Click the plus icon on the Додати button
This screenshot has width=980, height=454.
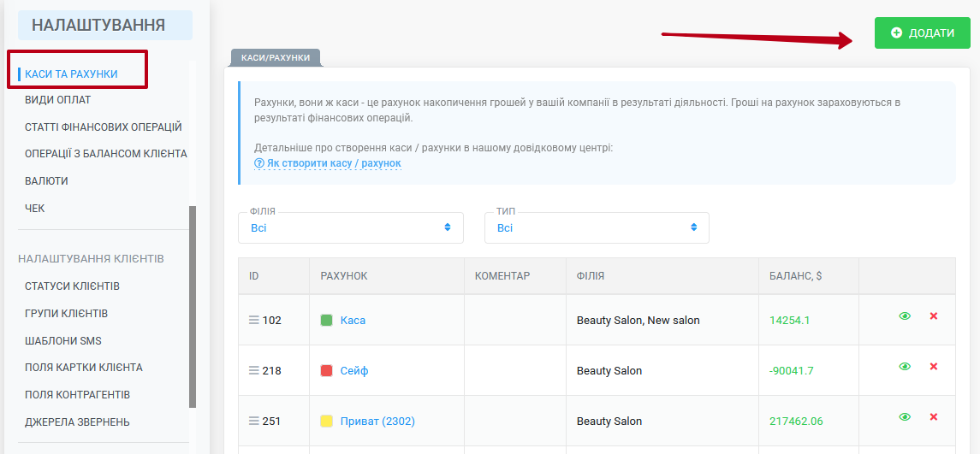pos(896,33)
